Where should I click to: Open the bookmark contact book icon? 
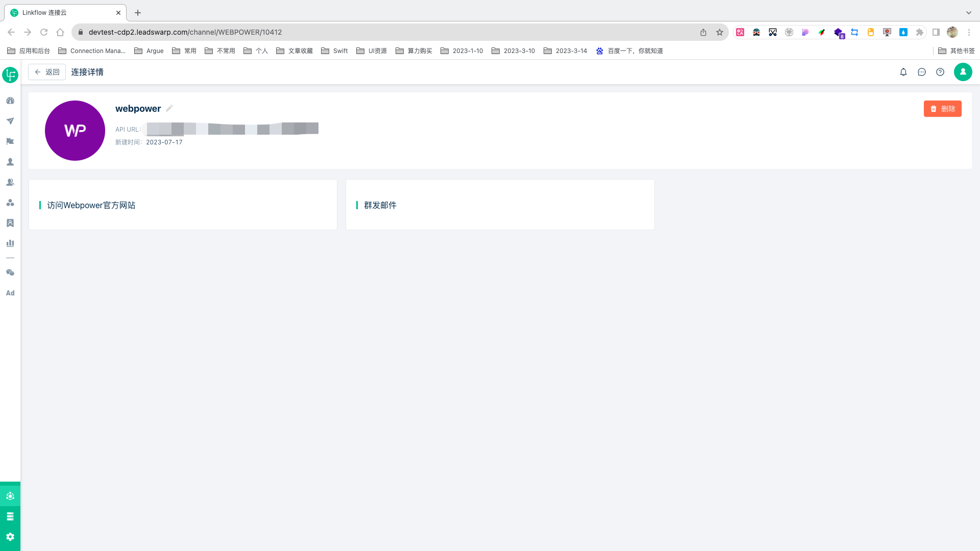click(10, 223)
